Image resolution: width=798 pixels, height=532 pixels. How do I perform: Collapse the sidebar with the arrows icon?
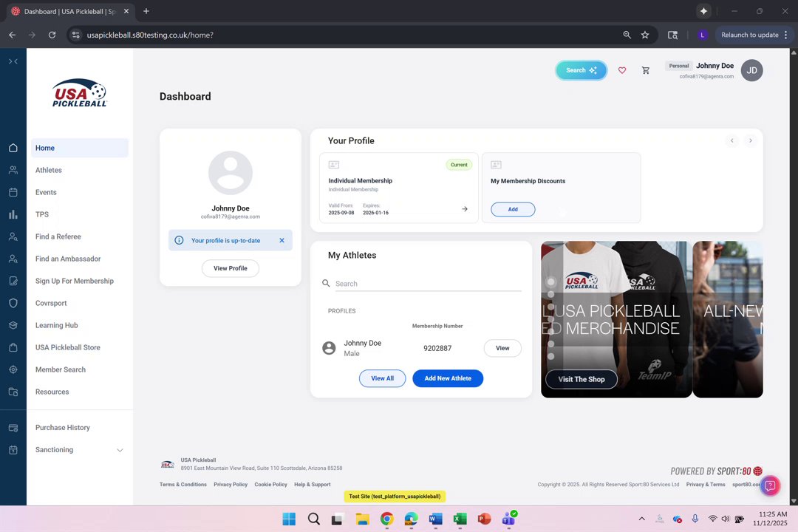pos(13,61)
